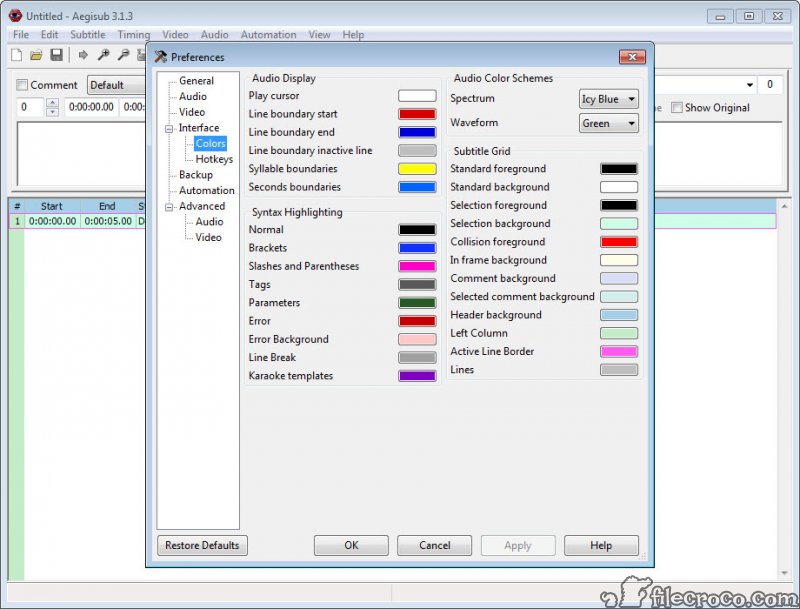Click Line boundary end blue swatch

point(417,132)
